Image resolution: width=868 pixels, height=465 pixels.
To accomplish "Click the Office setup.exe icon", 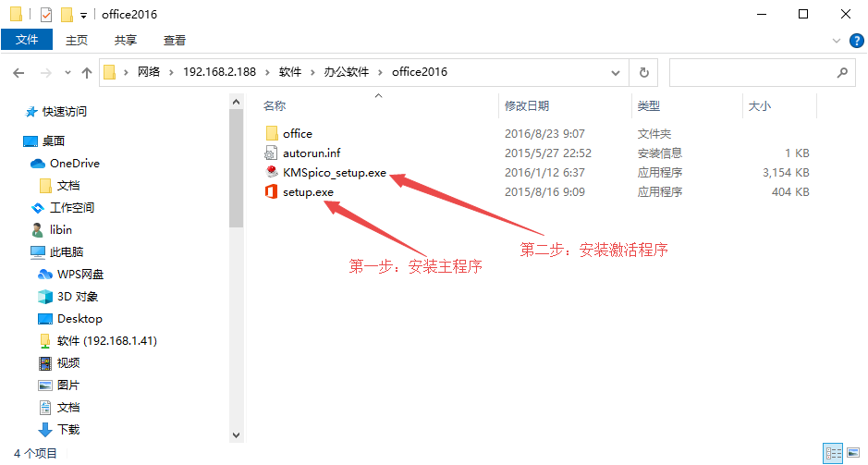I will tap(271, 192).
